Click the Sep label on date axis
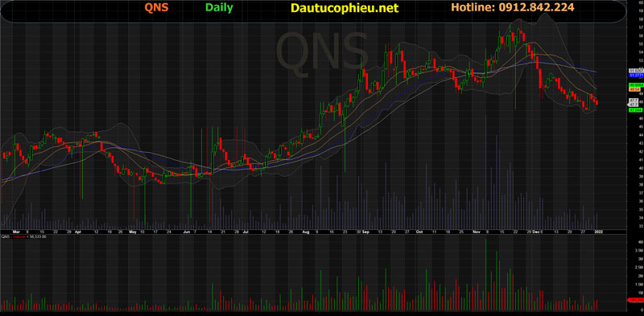The image size is (644, 316). pos(365,232)
